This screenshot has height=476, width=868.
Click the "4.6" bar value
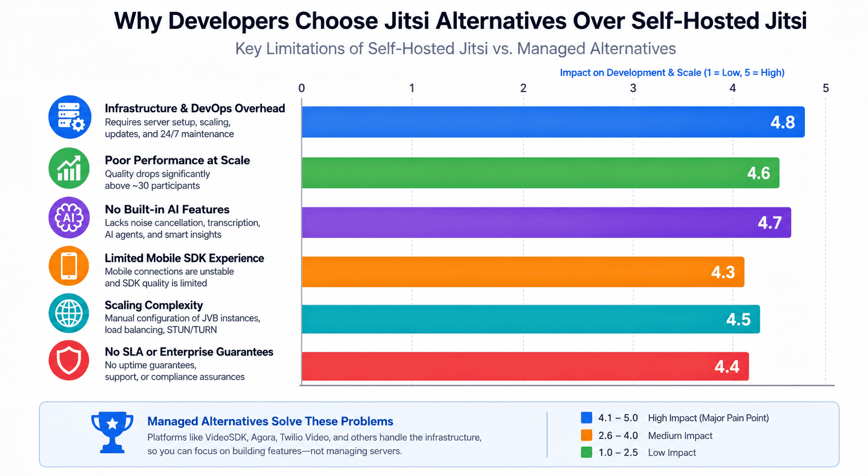point(759,173)
